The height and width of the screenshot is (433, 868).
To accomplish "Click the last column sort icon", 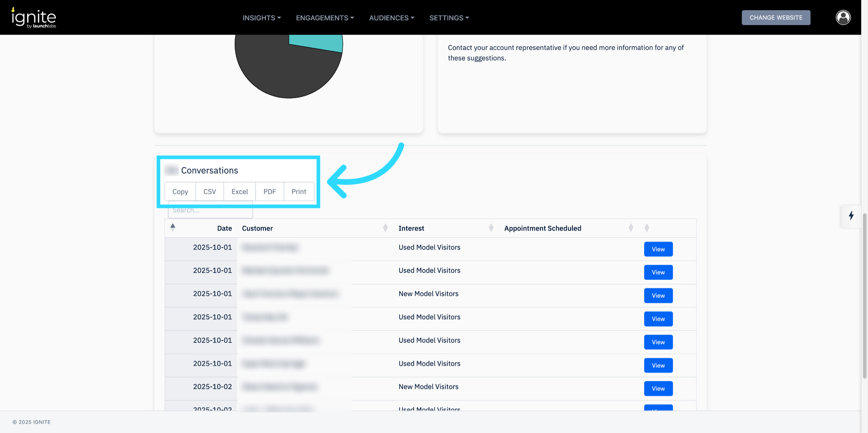I will click(647, 228).
